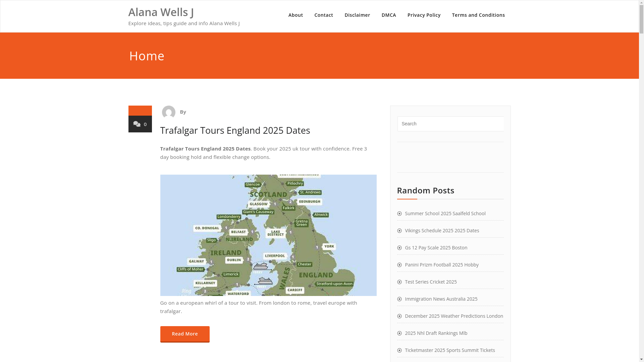Click bullet icon beside Vikings Schedule 2025 2025 Dates

tap(399, 231)
